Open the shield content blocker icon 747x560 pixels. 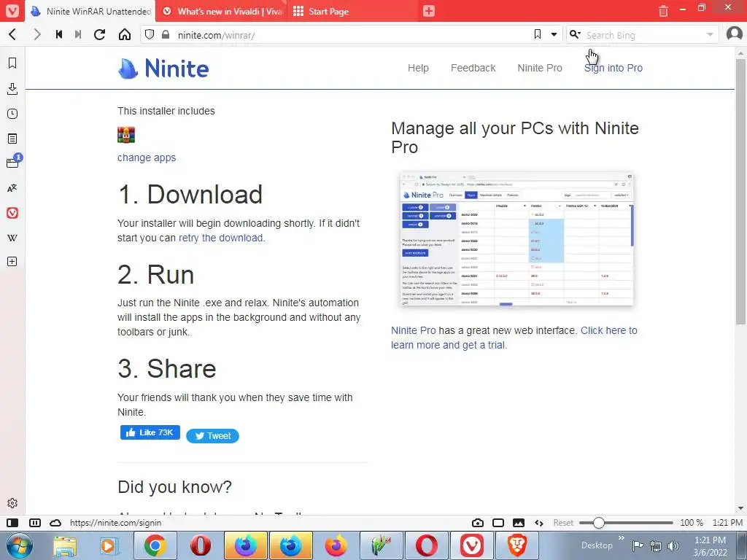(150, 35)
